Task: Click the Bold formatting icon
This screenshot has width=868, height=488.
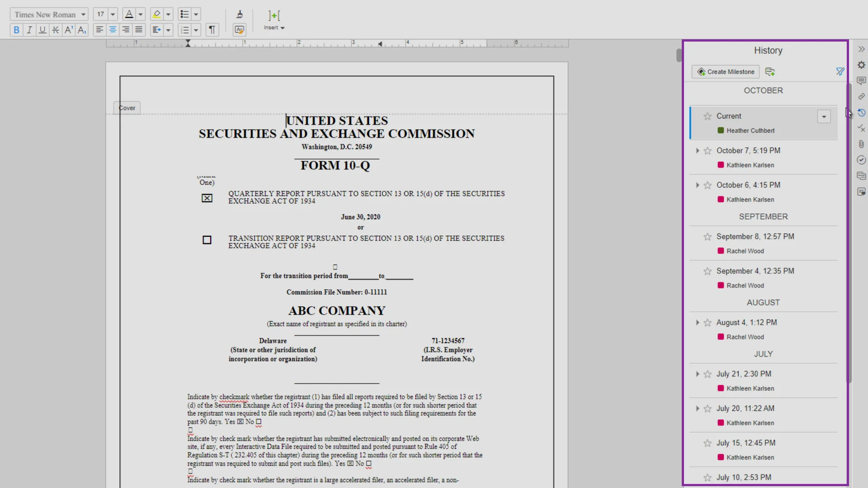Action: 16,29
